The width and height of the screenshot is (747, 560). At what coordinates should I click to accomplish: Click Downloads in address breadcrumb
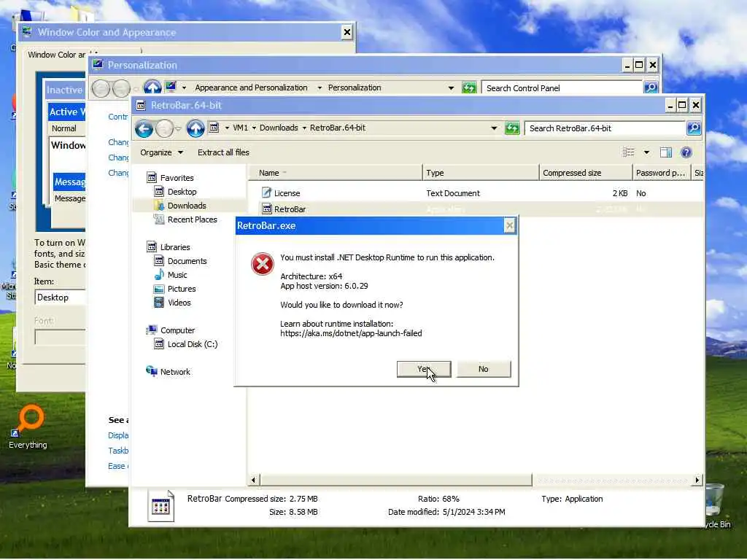pyautogui.click(x=279, y=128)
